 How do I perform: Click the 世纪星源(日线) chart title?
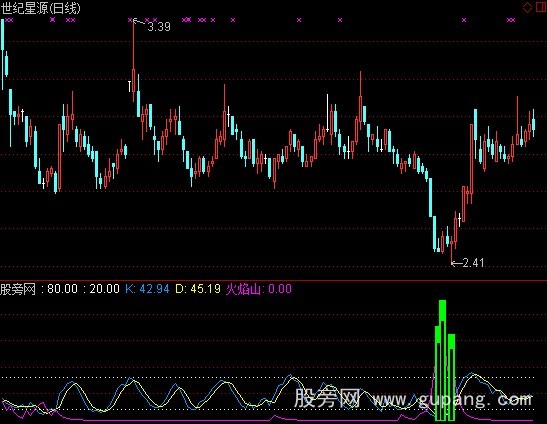coord(40,8)
